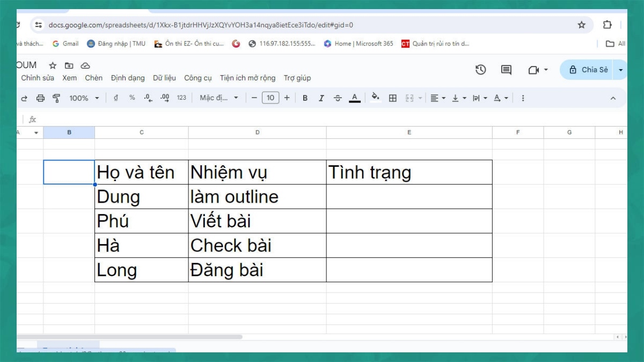Click the text color icon
This screenshot has width=644, height=362.
355,98
